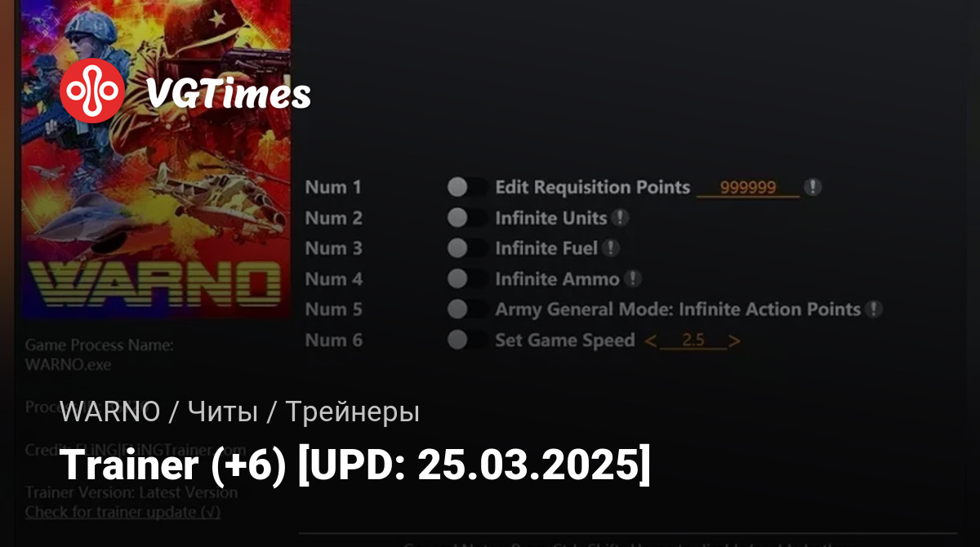Toggle Edit Requisition Points switch

pyautogui.click(x=468, y=188)
